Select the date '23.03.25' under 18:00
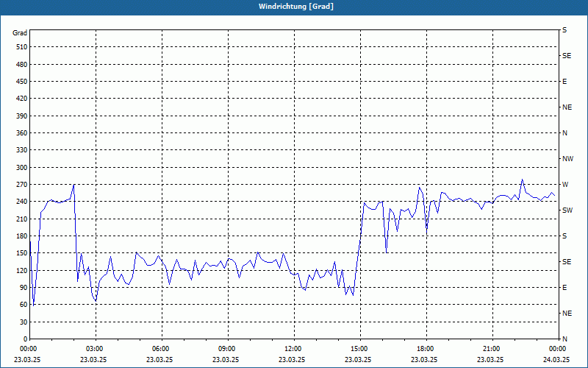 pos(424,360)
